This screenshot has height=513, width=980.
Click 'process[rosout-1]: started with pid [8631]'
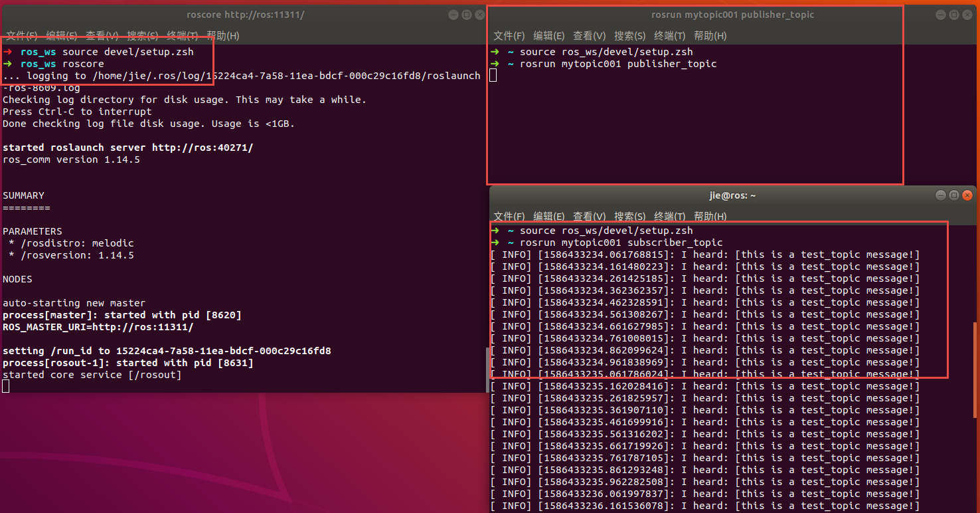point(128,363)
